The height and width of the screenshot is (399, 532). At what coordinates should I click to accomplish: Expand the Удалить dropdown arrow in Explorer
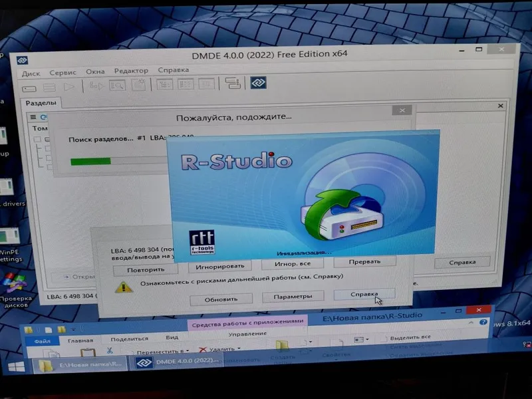coord(239,348)
